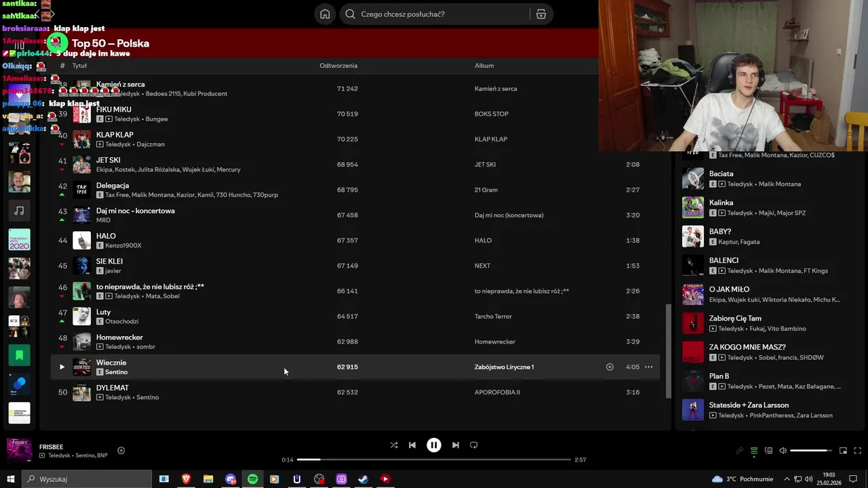The image size is (868, 488).
Task: Open more options dots for Wiecznie
Action: coord(648,367)
